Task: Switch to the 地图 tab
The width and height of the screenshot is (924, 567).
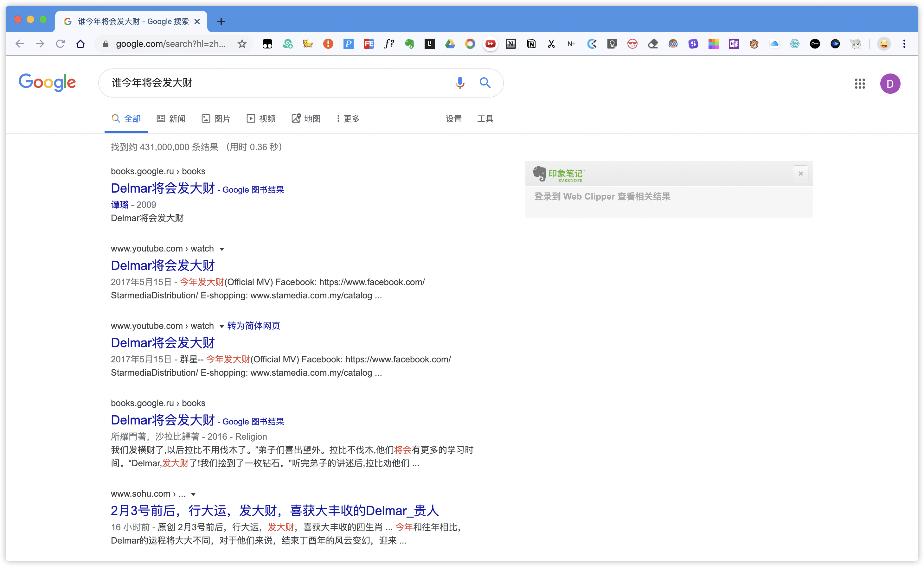Action: coord(306,118)
